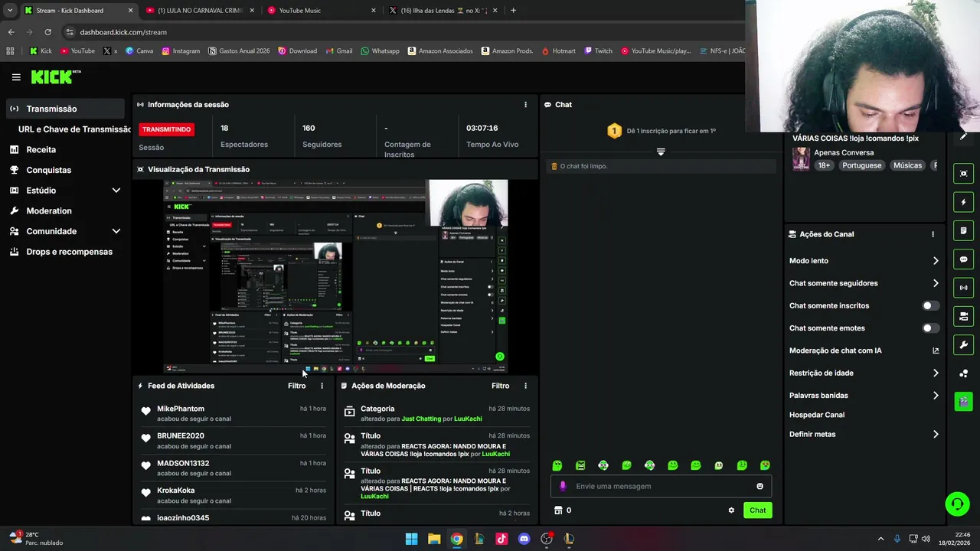Click the TRANSMITINDO status badge
This screenshot has height=551, width=980.
tap(166, 129)
